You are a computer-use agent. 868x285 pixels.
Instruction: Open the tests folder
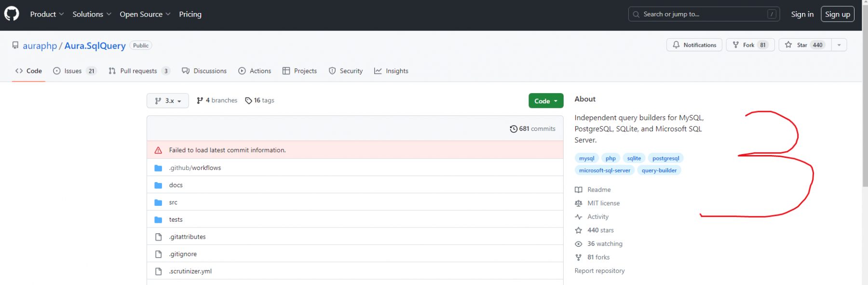(176, 220)
